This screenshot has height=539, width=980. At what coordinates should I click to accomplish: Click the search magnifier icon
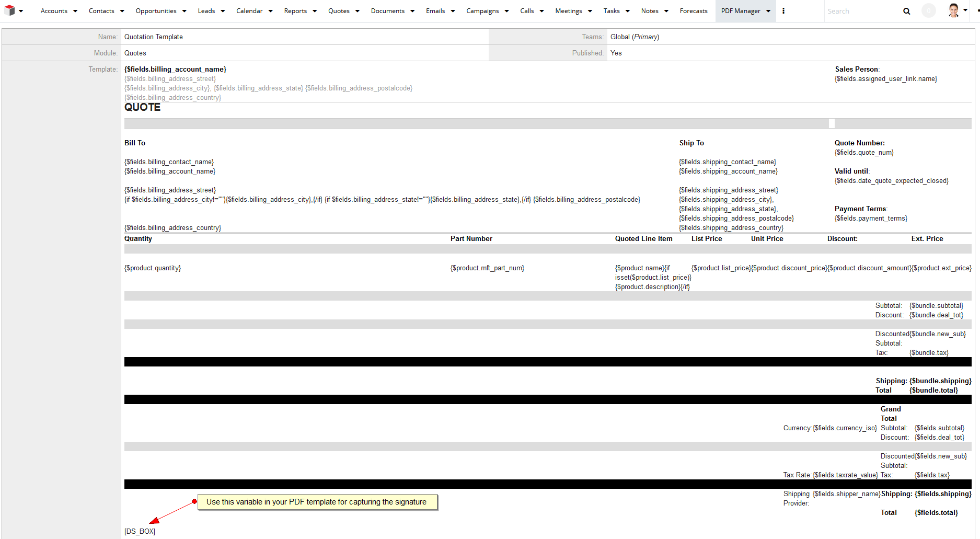[907, 11]
